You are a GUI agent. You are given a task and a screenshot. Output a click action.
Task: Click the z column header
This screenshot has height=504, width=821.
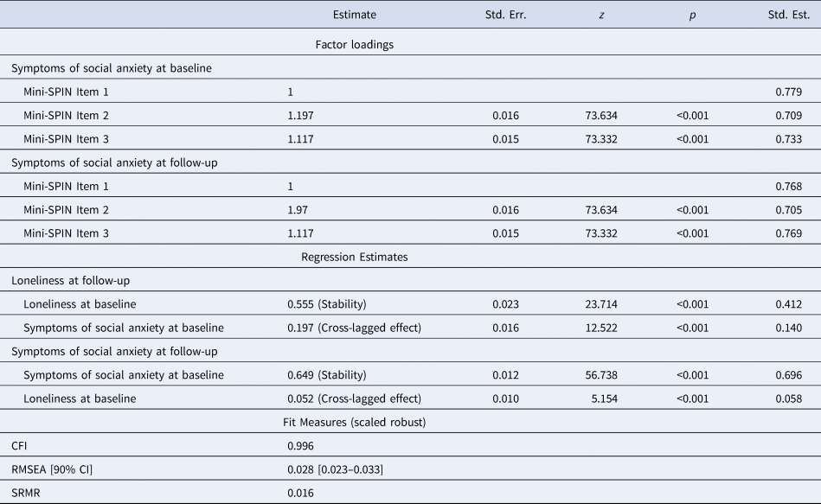pyautogui.click(x=601, y=16)
